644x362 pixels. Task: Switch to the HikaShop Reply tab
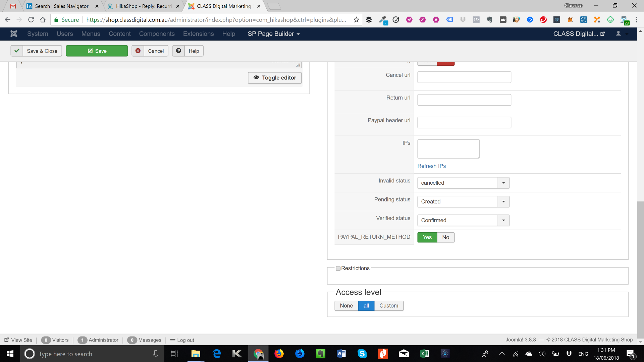144,6
